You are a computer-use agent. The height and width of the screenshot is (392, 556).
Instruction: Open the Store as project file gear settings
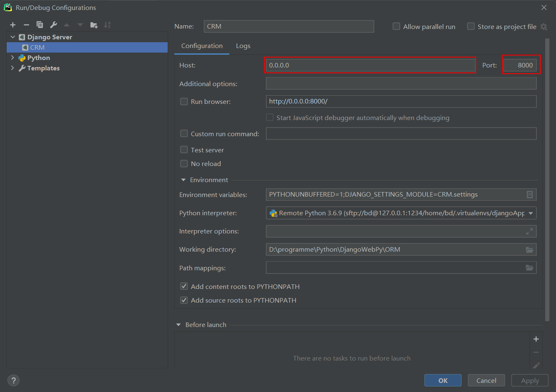[x=544, y=26]
